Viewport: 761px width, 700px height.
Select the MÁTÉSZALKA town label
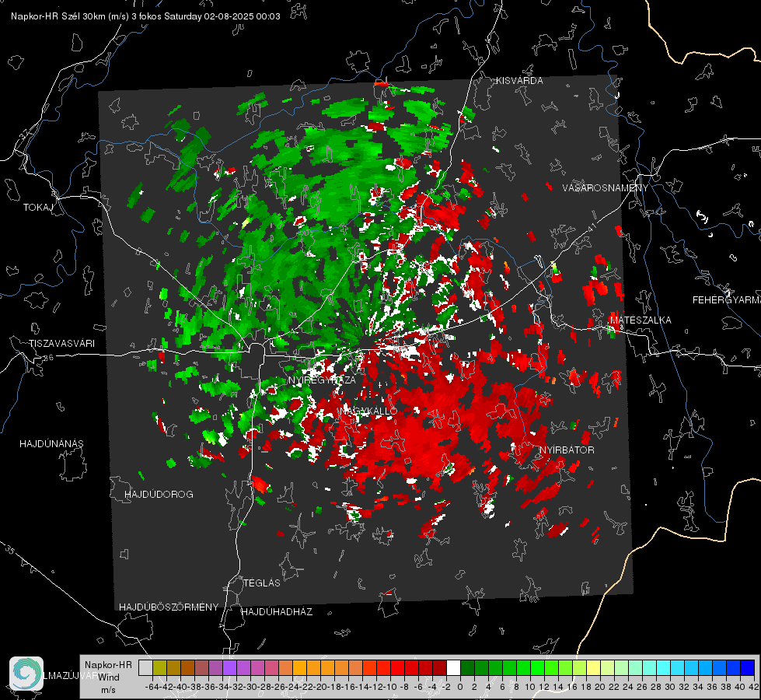[641, 320]
